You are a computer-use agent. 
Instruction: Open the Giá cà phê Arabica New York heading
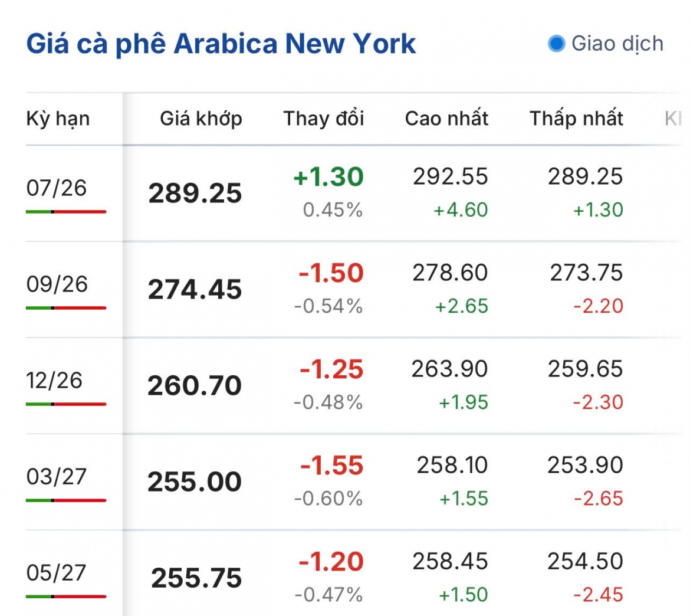click(x=221, y=44)
